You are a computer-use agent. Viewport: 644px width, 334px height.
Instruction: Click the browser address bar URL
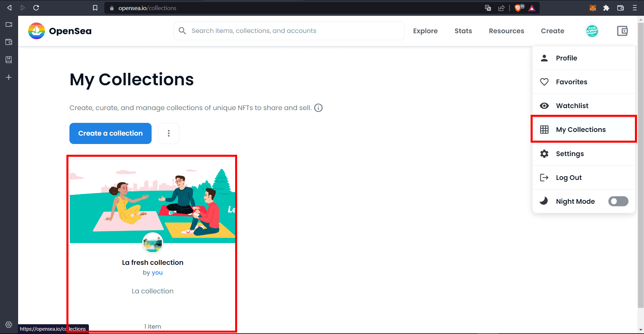coord(147,8)
